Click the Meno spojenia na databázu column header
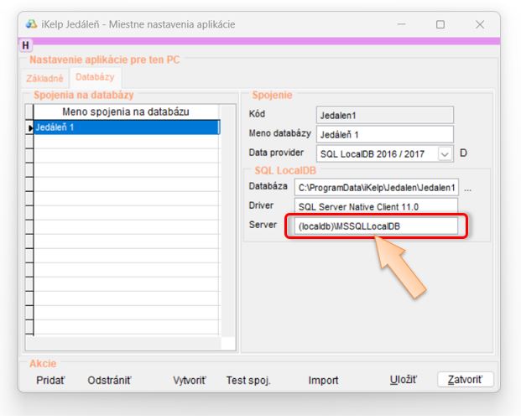521x420 pixels. [x=126, y=111]
